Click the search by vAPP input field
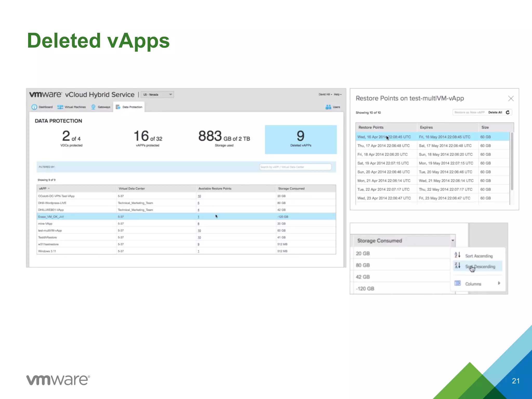This screenshot has width=532, height=399. [295, 167]
